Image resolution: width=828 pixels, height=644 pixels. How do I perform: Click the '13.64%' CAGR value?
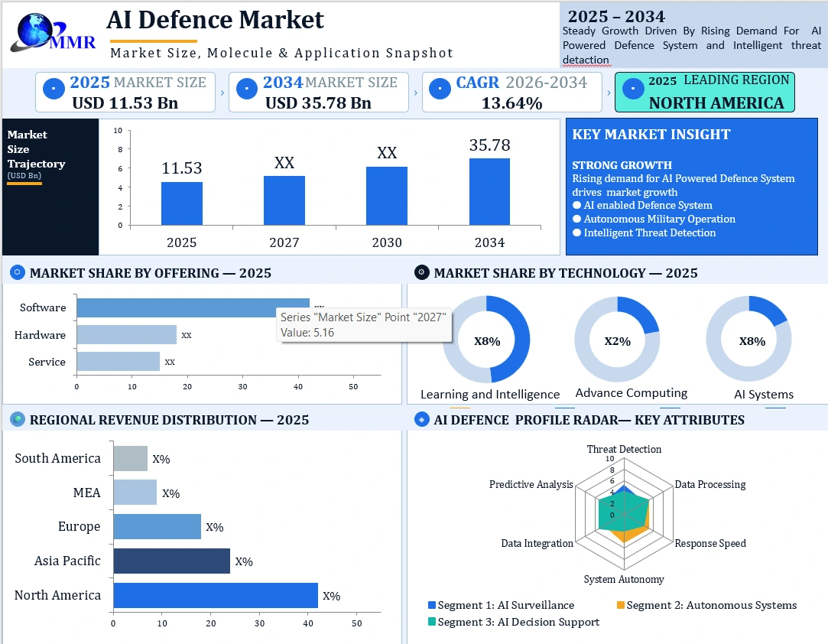point(511,102)
